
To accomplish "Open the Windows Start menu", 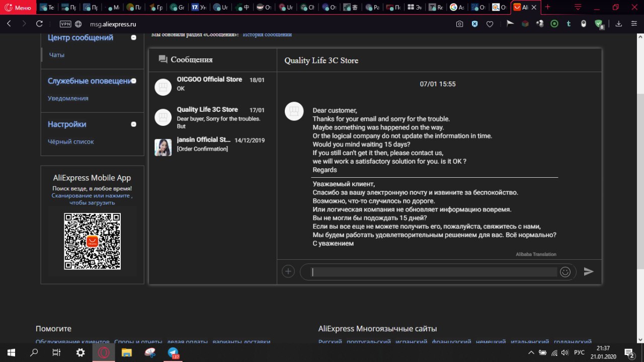I will 11,352.
